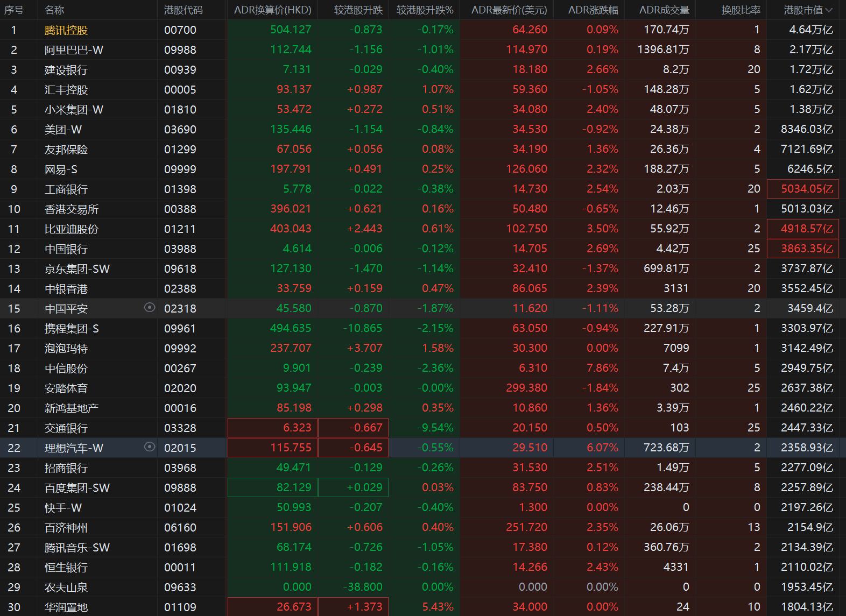Screen dimensions: 846x616
Task: Select 中国平安 stock name
Action: (66, 309)
